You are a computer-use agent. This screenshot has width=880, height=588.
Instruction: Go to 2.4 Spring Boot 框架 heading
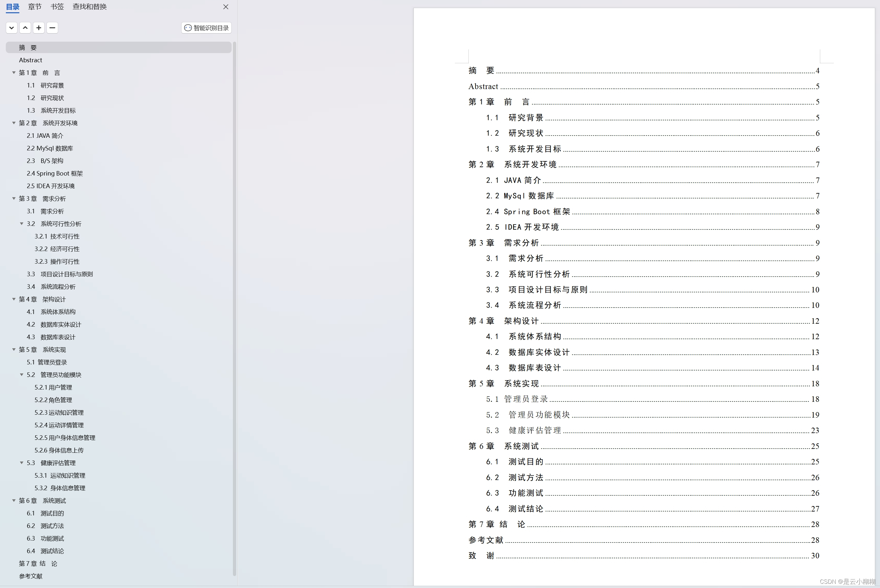tap(55, 173)
